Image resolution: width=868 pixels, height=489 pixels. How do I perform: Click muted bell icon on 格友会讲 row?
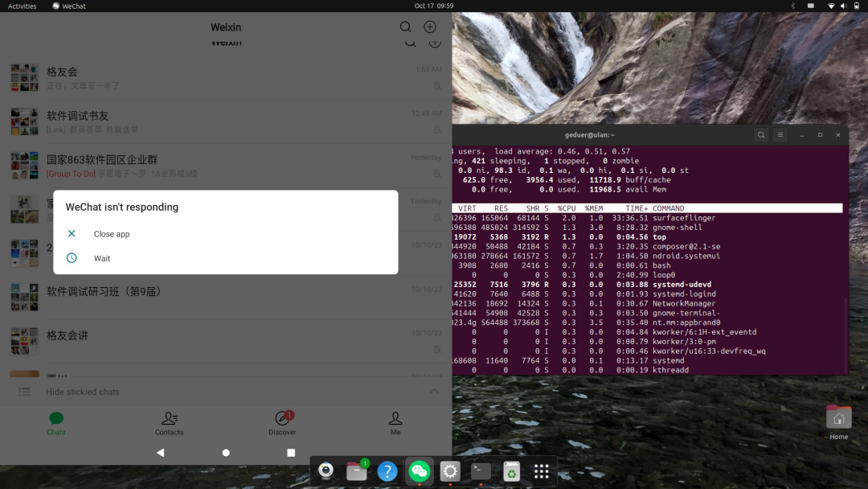pos(437,349)
